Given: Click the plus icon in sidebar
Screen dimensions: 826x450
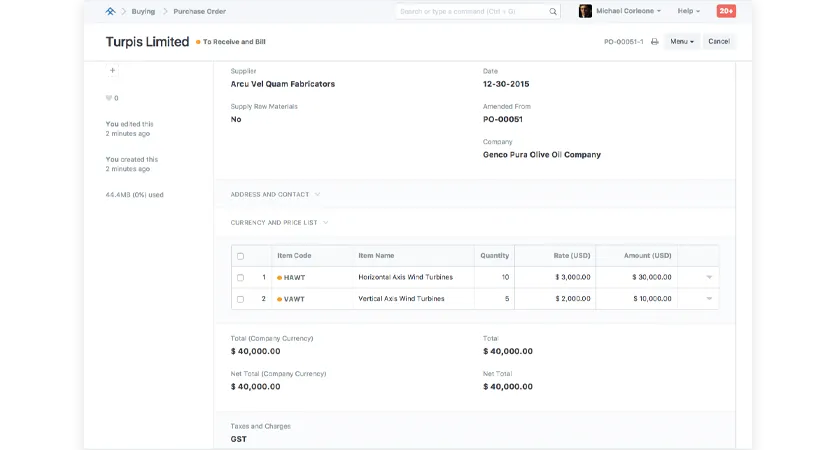Looking at the screenshot, I should click(x=112, y=71).
